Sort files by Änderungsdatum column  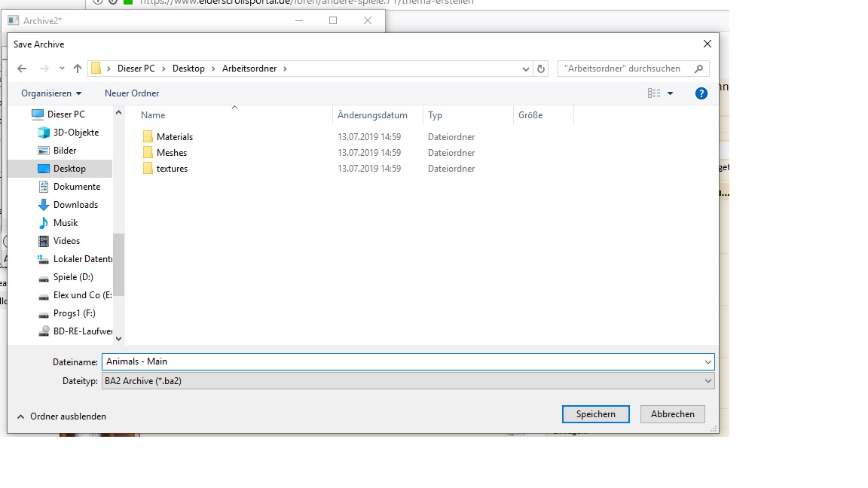coord(372,115)
